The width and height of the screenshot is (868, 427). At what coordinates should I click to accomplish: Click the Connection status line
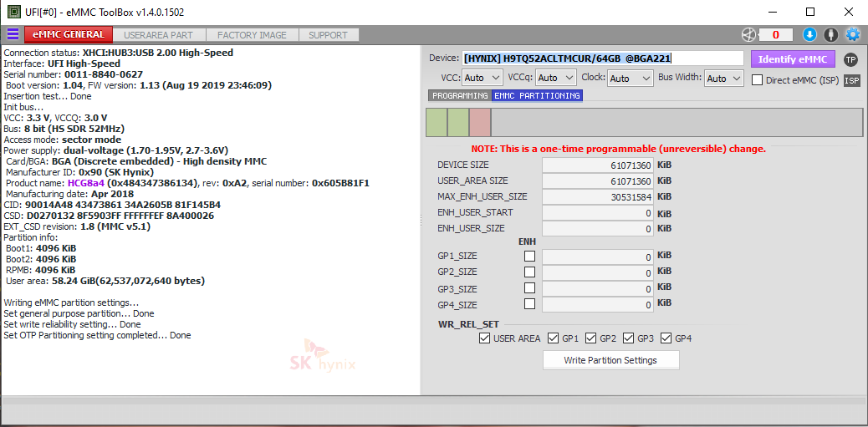(119, 53)
